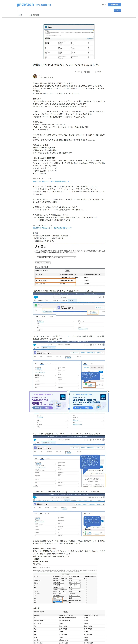The image size is (138, 644).
Task: Switch to the 記事 tab
Action: tap(21, 15)
